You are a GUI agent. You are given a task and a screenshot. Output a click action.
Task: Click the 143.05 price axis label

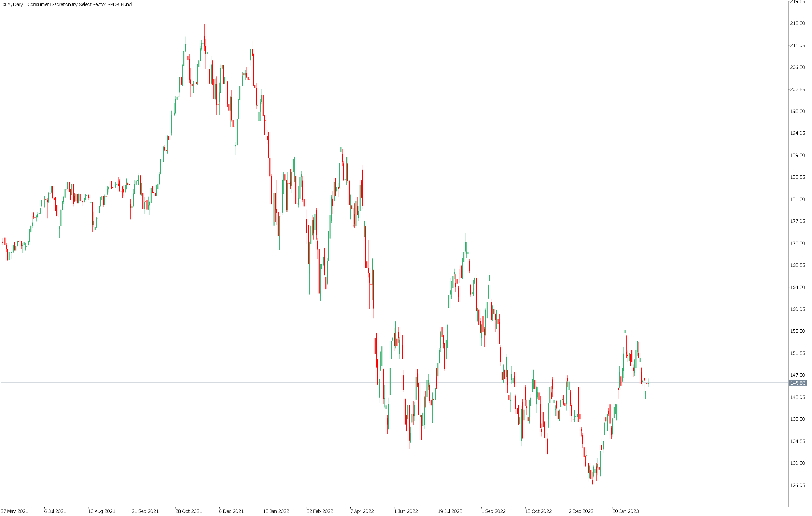pos(798,397)
